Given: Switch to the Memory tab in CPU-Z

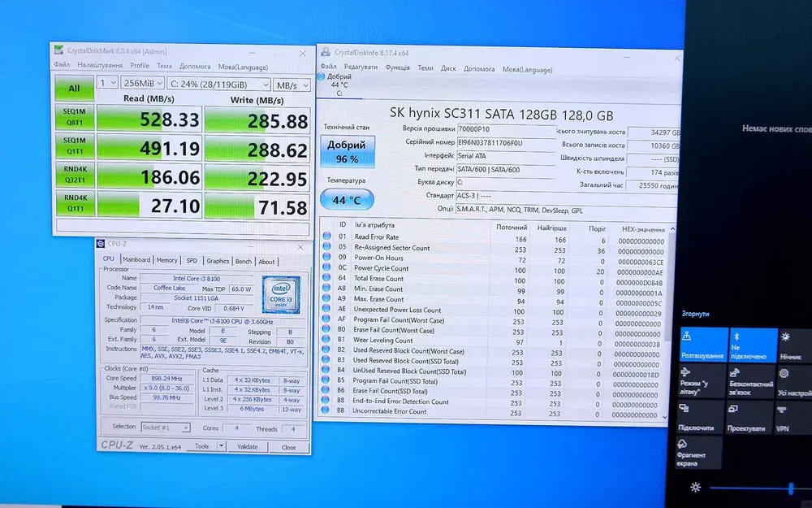Looking at the screenshot, I should 166,260.
